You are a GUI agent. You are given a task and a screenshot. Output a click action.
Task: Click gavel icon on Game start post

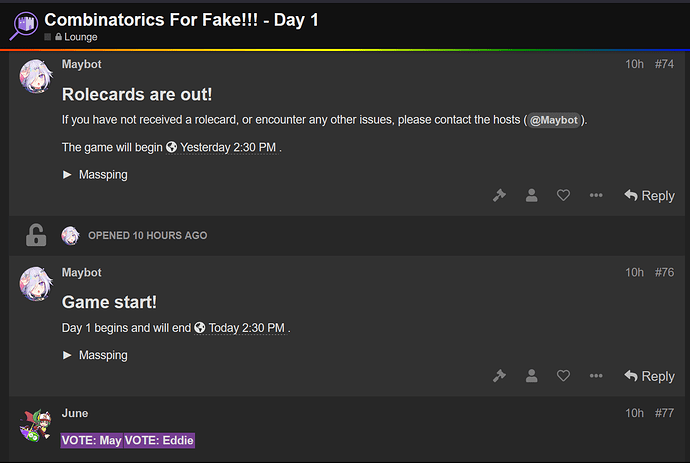coord(499,375)
